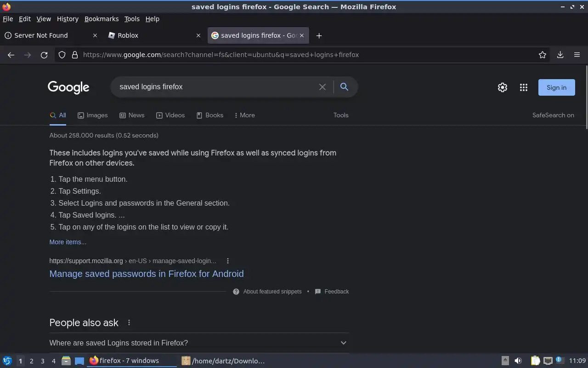Click into the Google search field
The height and width of the screenshot is (368, 588).
pyautogui.click(x=216, y=87)
